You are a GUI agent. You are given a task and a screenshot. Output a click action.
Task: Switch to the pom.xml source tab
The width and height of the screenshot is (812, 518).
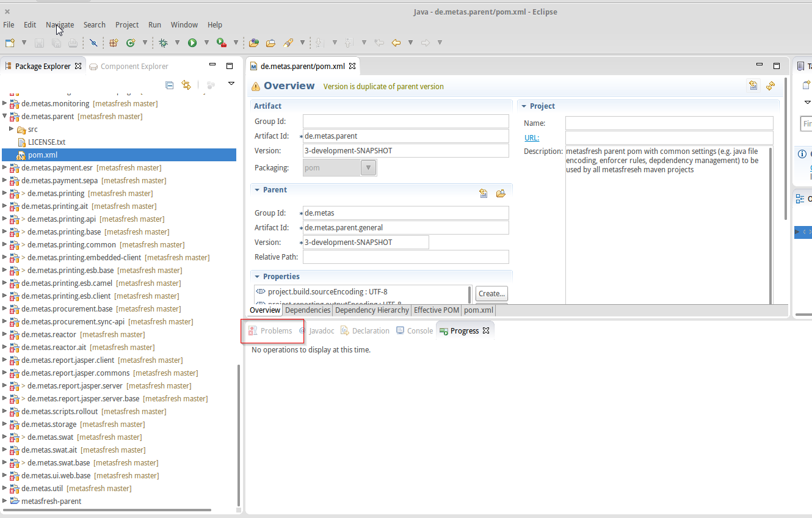[479, 310]
